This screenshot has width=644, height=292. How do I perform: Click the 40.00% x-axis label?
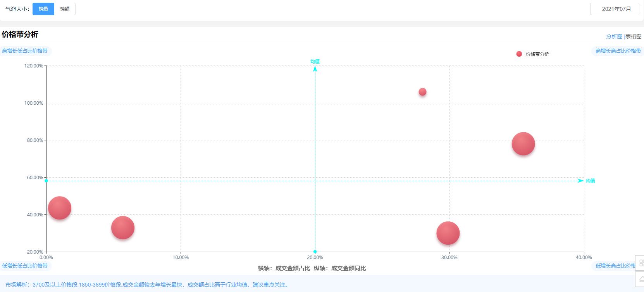tap(584, 257)
